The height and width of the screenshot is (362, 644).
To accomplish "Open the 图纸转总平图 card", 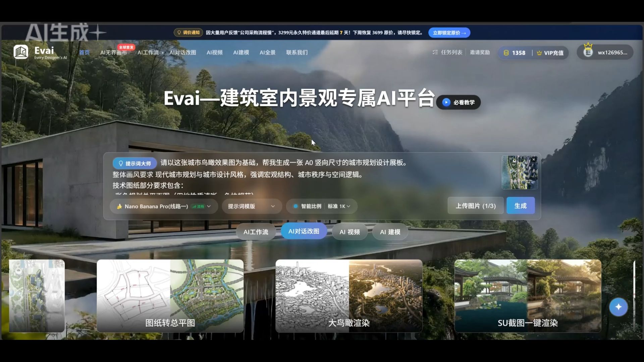I will point(170,296).
